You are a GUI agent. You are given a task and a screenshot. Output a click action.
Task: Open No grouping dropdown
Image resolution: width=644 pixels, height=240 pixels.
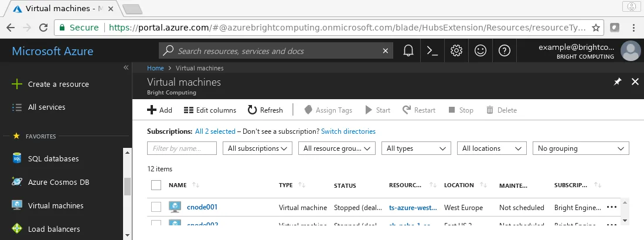pyautogui.click(x=581, y=148)
